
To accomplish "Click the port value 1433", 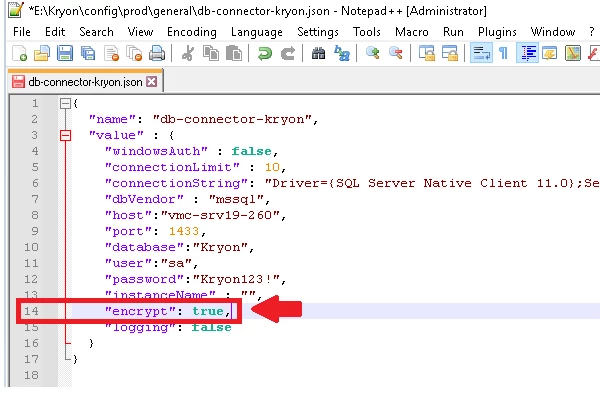I will click(x=184, y=231).
